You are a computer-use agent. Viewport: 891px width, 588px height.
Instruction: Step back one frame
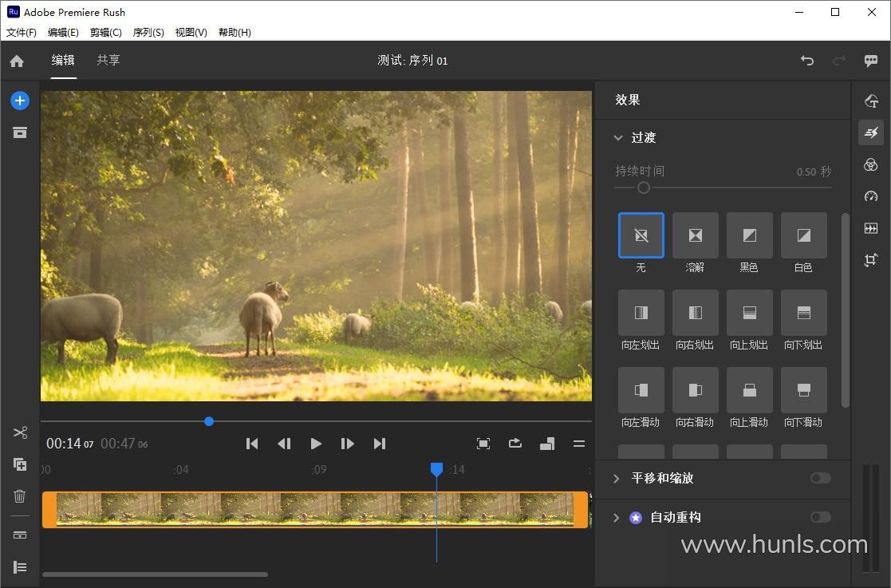(x=284, y=444)
